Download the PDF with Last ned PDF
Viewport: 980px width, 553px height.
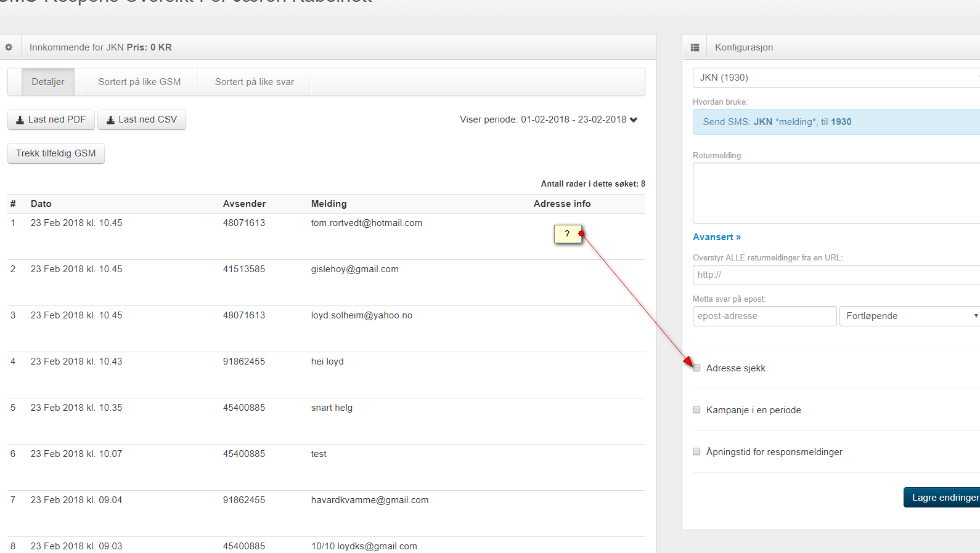(x=51, y=119)
